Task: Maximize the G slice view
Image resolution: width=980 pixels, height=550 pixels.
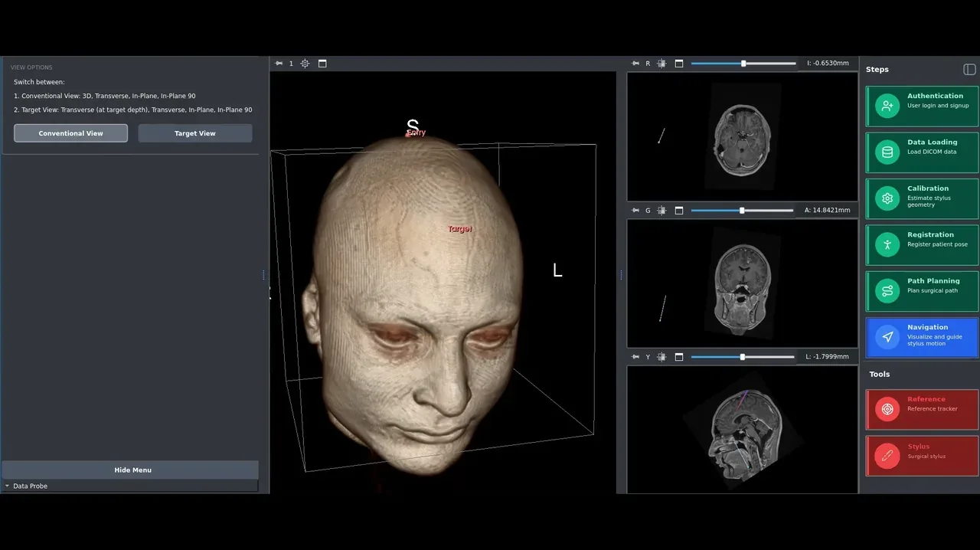Action: tap(679, 210)
